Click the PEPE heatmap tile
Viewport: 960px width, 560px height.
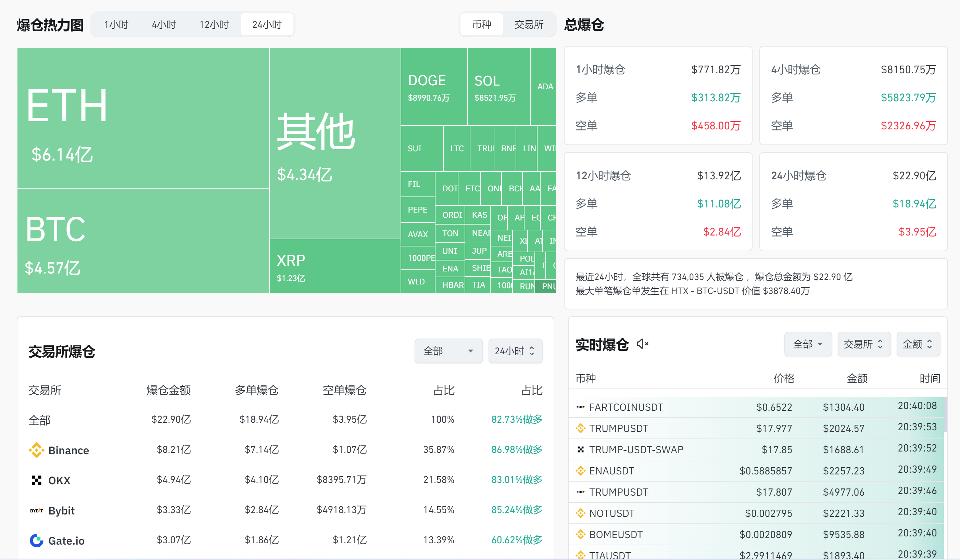coord(418,209)
